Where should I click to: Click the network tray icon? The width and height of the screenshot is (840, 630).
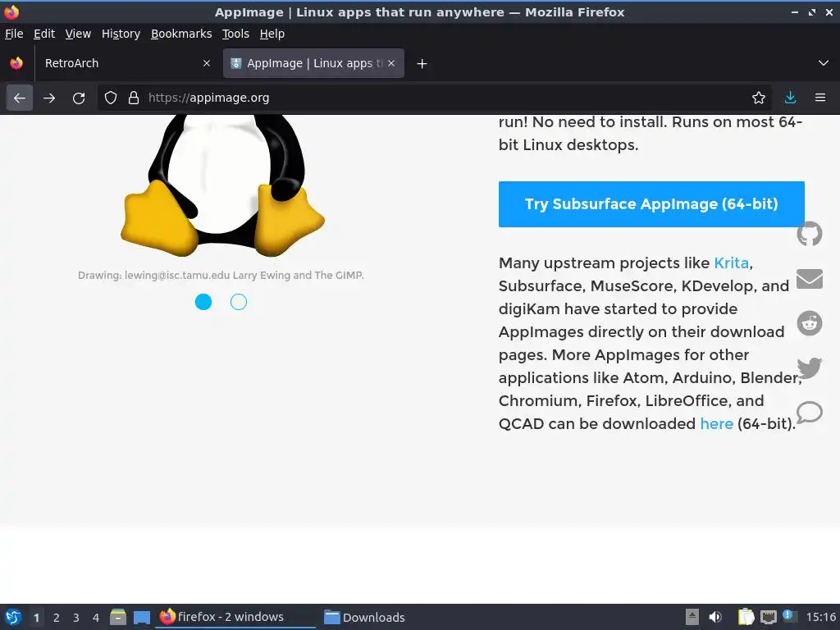point(769,617)
